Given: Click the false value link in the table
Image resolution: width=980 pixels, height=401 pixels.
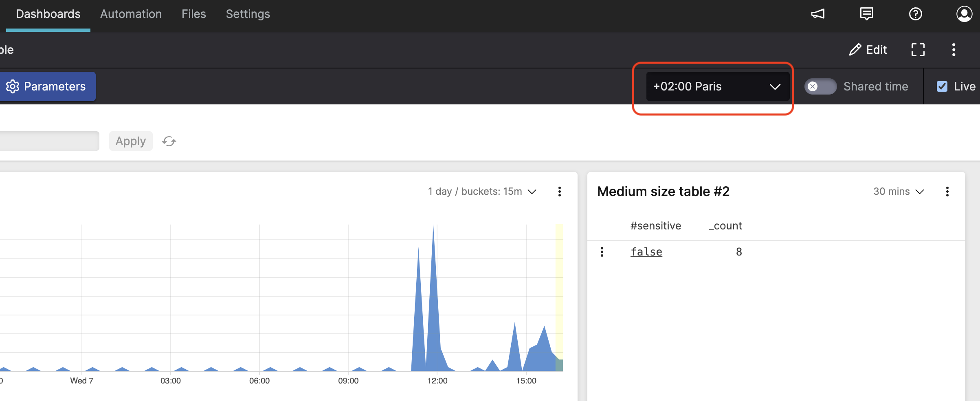Looking at the screenshot, I should pos(646,252).
